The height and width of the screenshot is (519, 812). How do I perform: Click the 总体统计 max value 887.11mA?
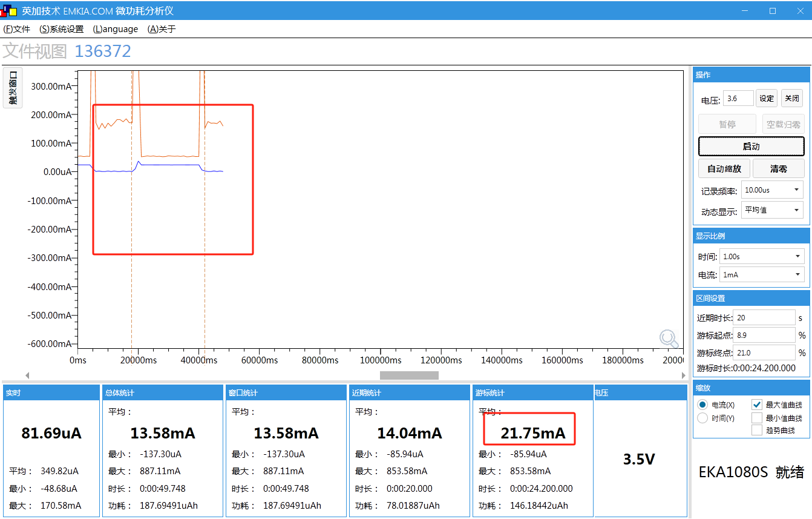click(x=160, y=471)
